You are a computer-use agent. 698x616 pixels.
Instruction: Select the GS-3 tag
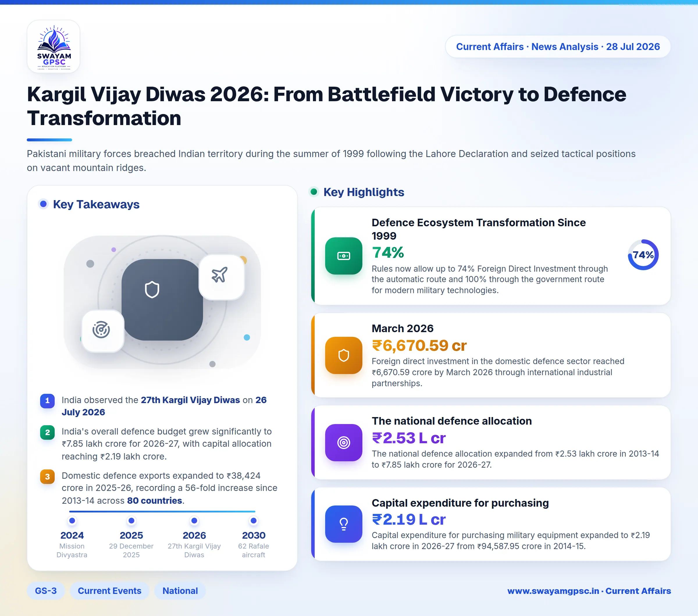point(46,591)
